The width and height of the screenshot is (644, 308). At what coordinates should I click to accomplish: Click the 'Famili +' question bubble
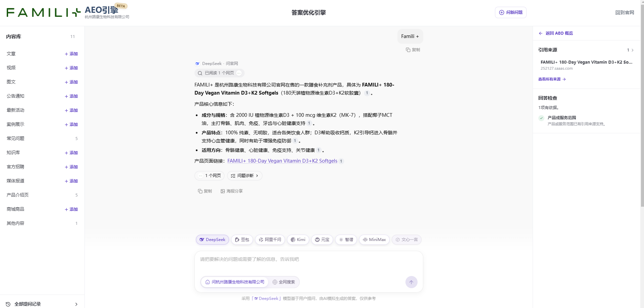410,36
